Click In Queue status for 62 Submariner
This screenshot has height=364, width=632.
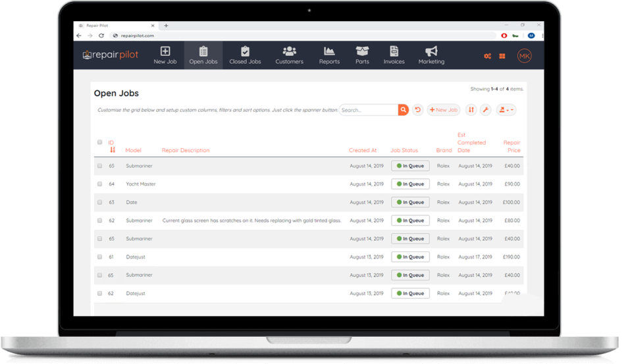click(x=410, y=221)
